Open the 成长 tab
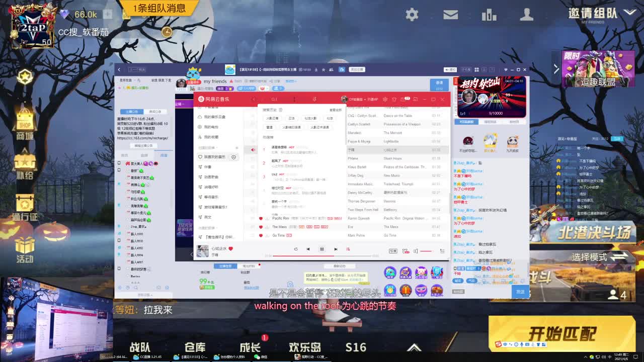 250,347
